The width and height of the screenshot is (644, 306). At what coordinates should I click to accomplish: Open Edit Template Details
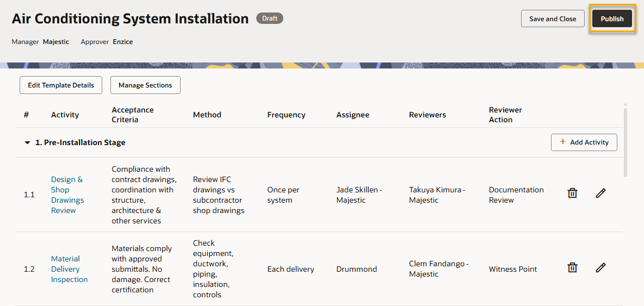(61, 85)
